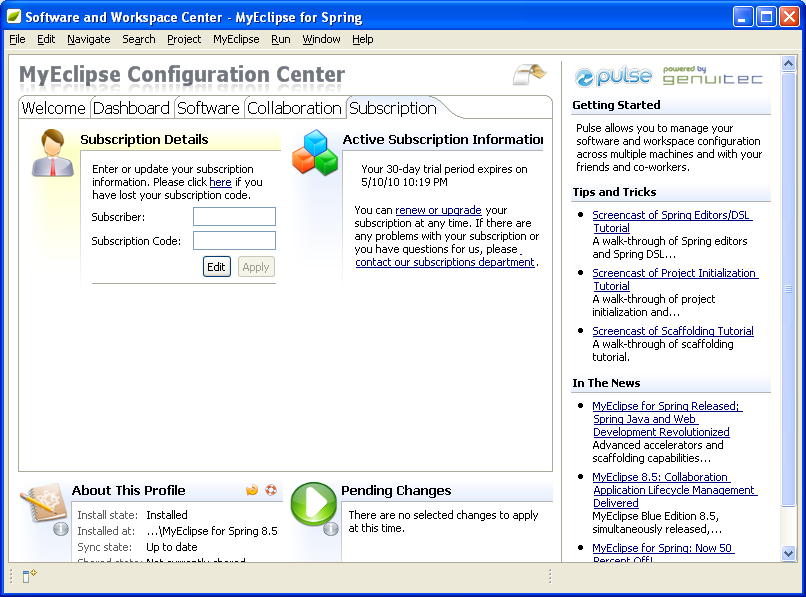Image resolution: width=806 pixels, height=597 pixels.
Task: Open the 'renew or upgrade' link
Action: point(438,210)
